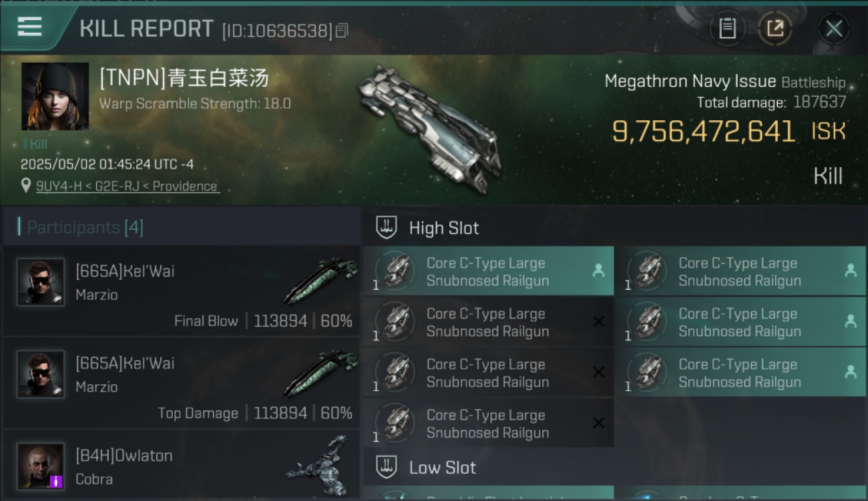Select the first highlighted Snubnosed Railgun module
Screen dimensions: 868x501
pyautogui.click(x=489, y=271)
